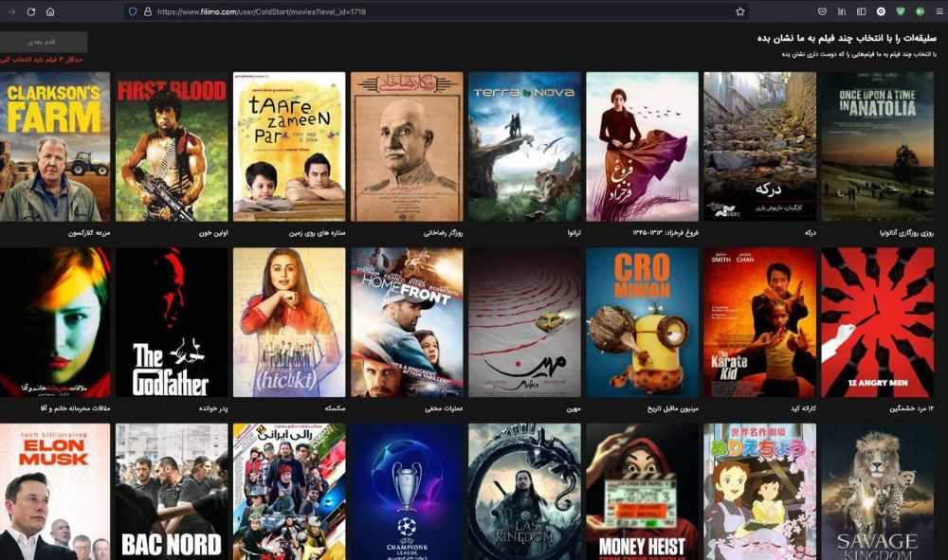948x560 pixels.
Task: Toggle the browser sidebar icon
Action: [862, 11]
